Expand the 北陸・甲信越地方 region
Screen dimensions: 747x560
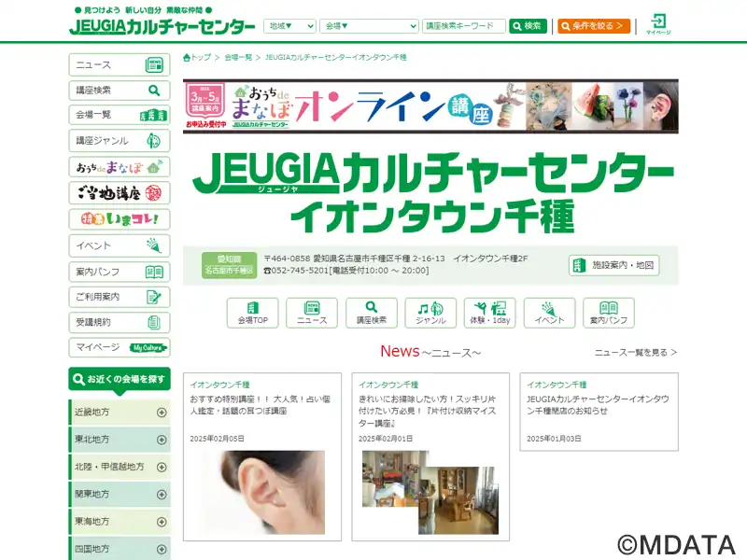(120, 468)
